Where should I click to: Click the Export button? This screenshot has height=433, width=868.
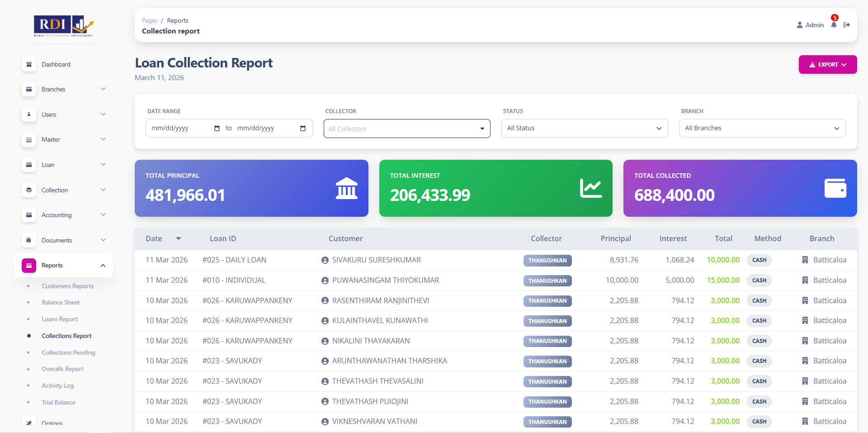pyautogui.click(x=827, y=64)
